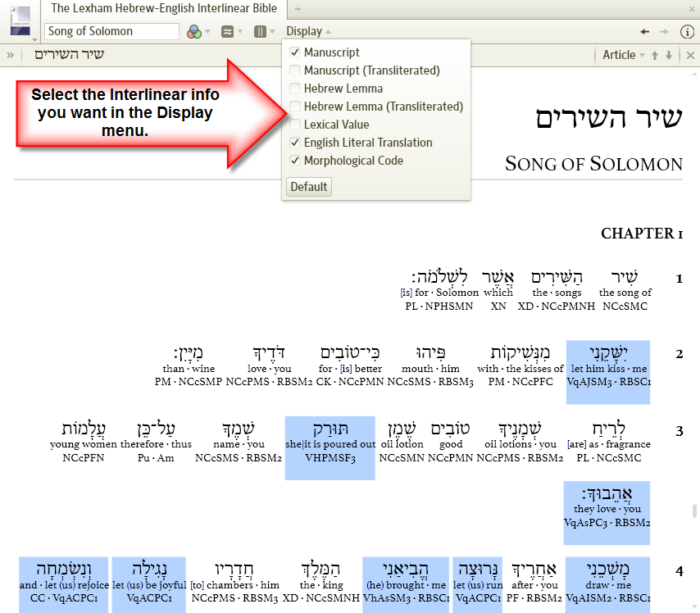Click the Default button
Image resolution: width=700 pixels, height=613 pixels.
[308, 187]
